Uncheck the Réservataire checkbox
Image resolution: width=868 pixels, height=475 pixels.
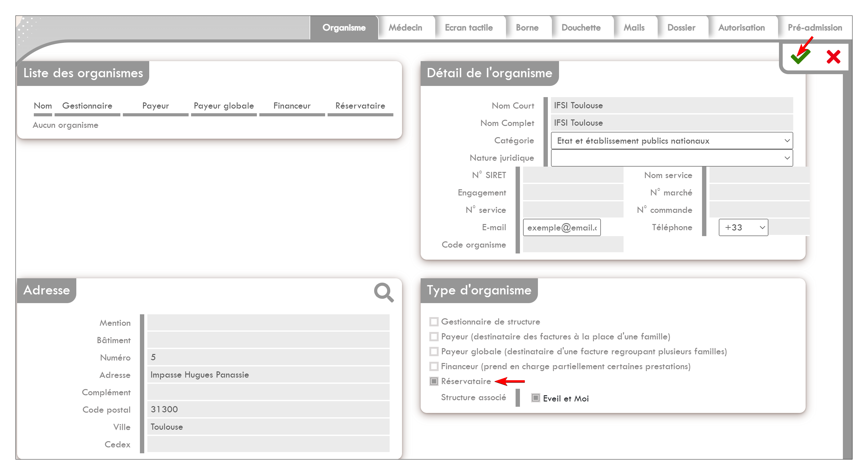pyautogui.click(x=434, y=381)
